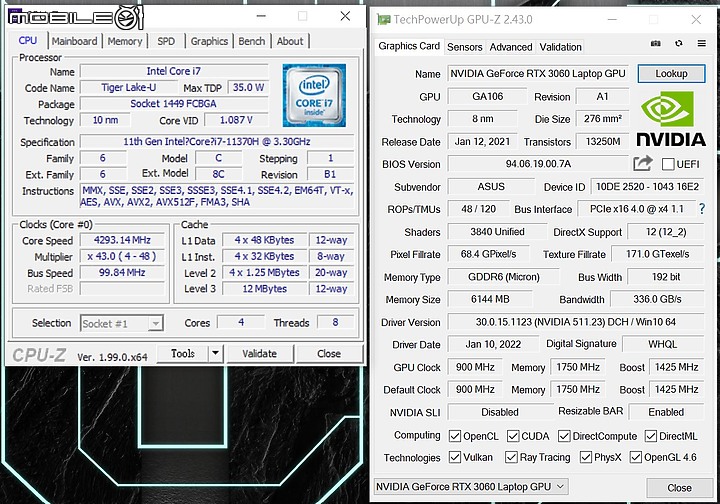Toggle the DirectCompute checkbox
The image size is (720, 504).
[564, 436]
